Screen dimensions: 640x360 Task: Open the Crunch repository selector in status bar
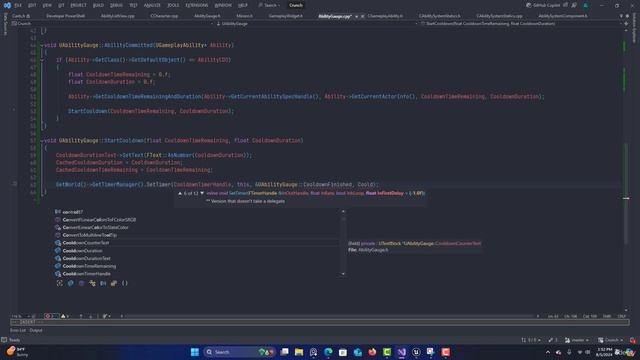pos(611,340)
